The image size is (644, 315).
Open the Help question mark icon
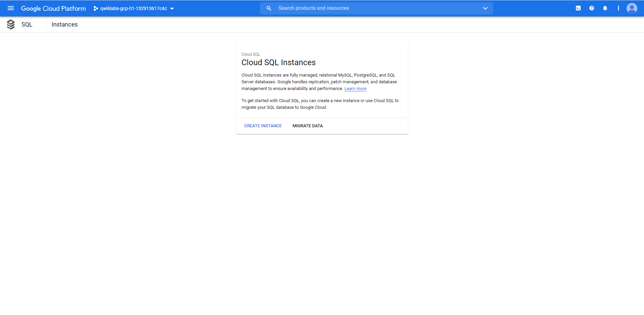(x=592, y=8)
